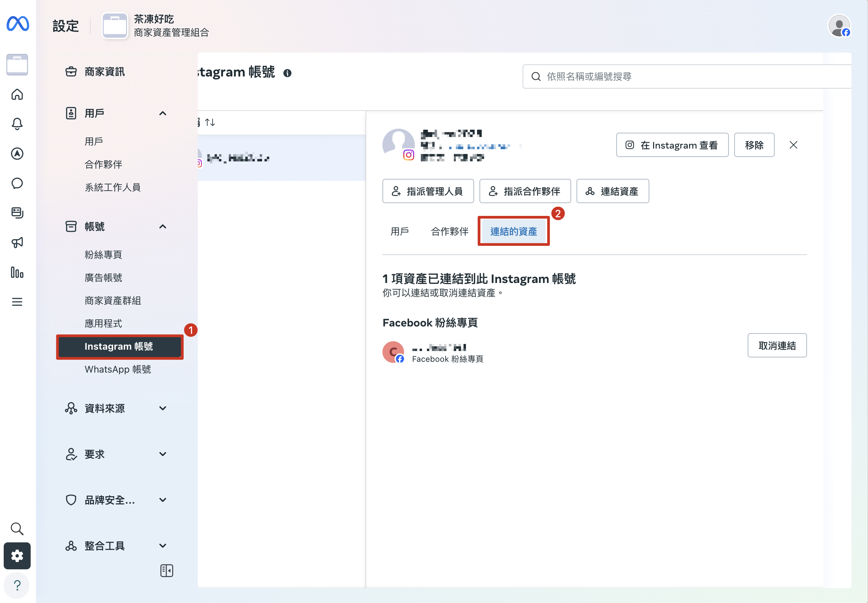
Task: Collapse the 帳號 section chevron
Action: pos(163,226)
